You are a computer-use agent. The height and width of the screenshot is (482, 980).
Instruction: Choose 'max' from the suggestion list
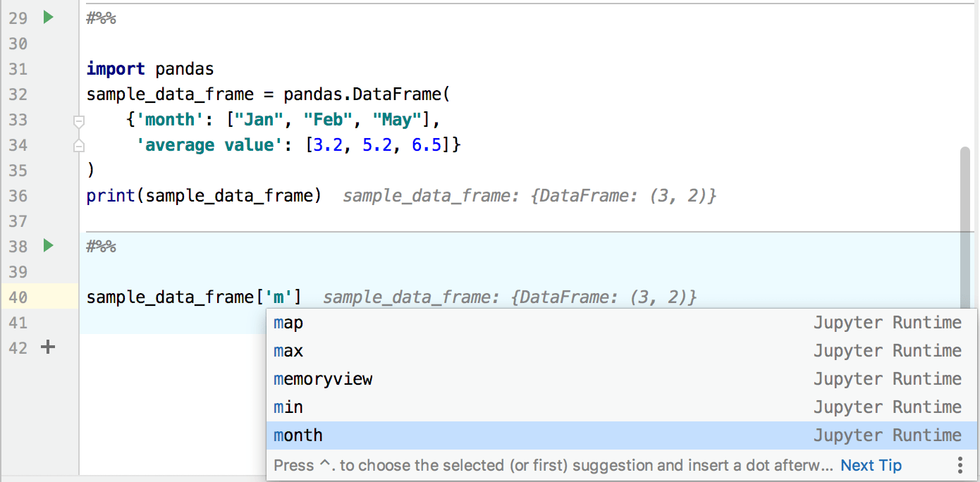(288, 350)
